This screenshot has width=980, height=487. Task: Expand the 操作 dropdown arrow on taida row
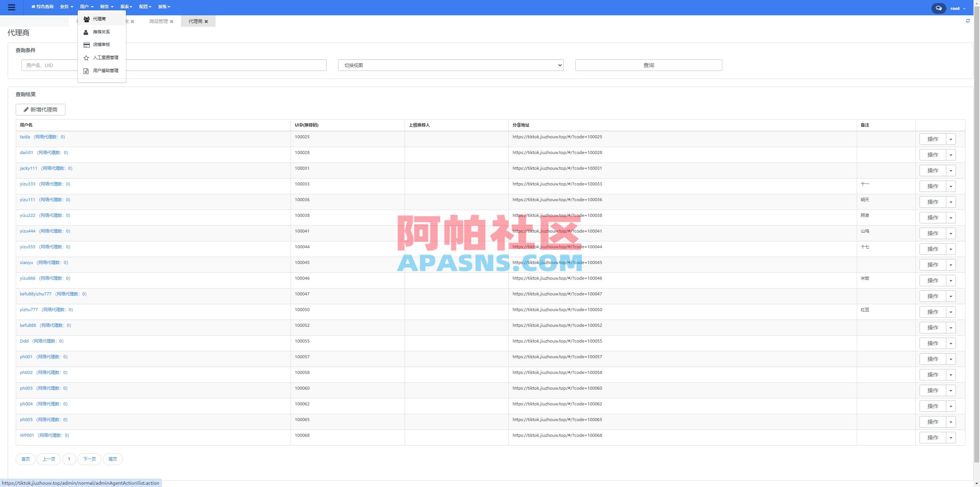pos(951,139)
